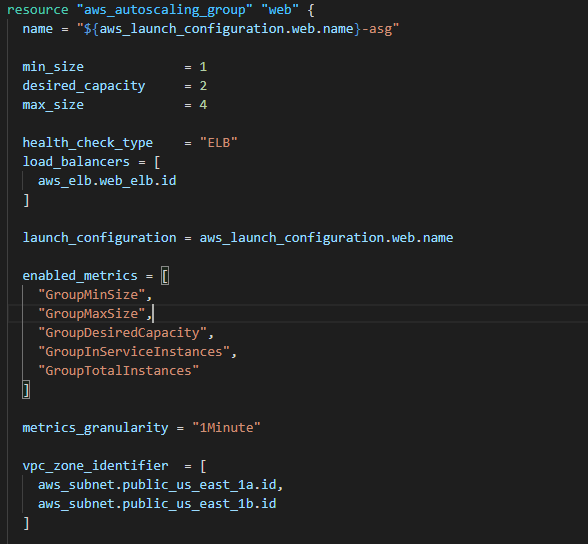
Task: Click the desired_capacity attribute
Action: point(84,87)
